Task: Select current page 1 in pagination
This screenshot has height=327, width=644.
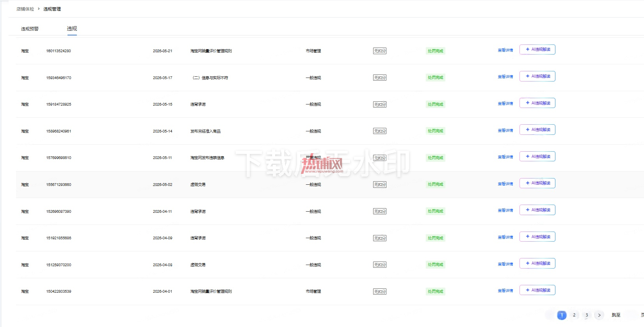Action: pyautogui.click(x=562, y=315)
